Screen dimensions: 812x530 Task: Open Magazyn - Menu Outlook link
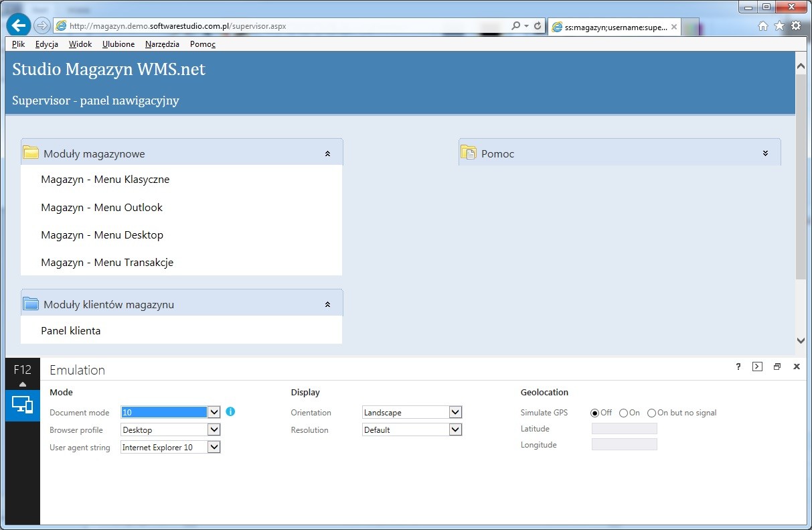coord(102,208)
